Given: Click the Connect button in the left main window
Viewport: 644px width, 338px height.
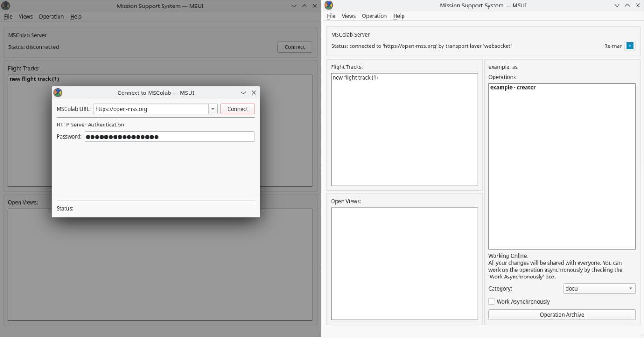Looking at the screenshot, I should [295, 47].
